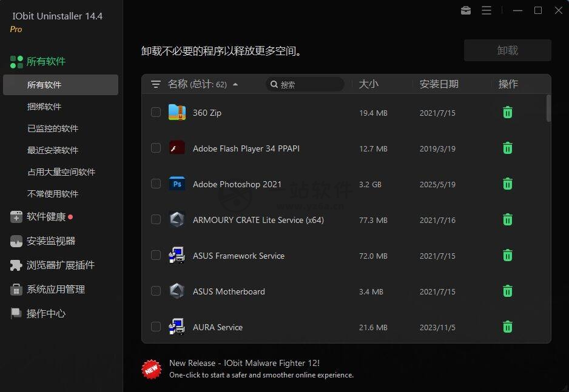
Task: Click the 浏览器扩展插件 puzzle icon
Action: (x=16, y=265)
